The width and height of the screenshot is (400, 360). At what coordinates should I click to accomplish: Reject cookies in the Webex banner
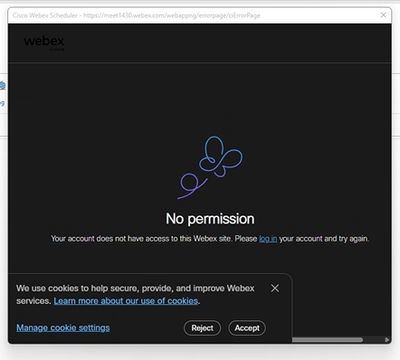pyautogui.click(x=202, y=328)
